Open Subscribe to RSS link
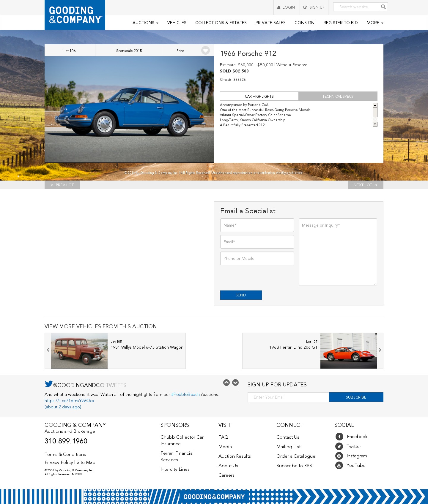This screenshot has width=428, height=504. pyautogui.click(x=294, y=466)
